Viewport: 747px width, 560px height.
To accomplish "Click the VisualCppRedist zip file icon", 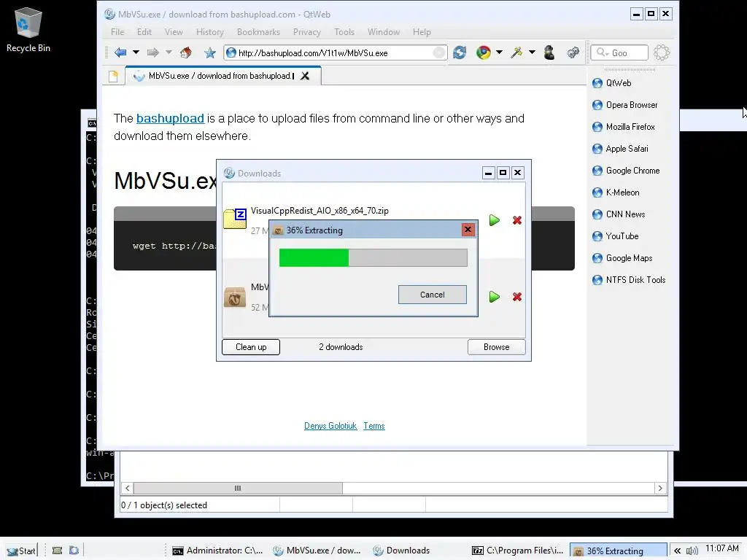I will tap(235, 219).
